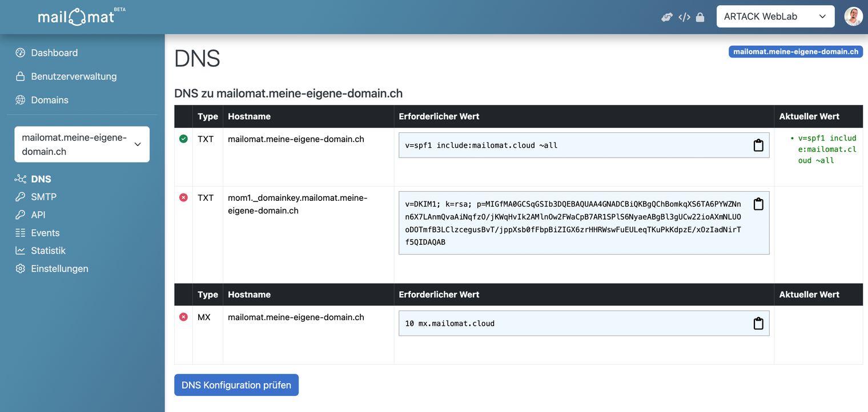This screenshot has width=868, height=412.
Task: Copy the MX record value via clipboard icon
Action: [x=758, y=324]
